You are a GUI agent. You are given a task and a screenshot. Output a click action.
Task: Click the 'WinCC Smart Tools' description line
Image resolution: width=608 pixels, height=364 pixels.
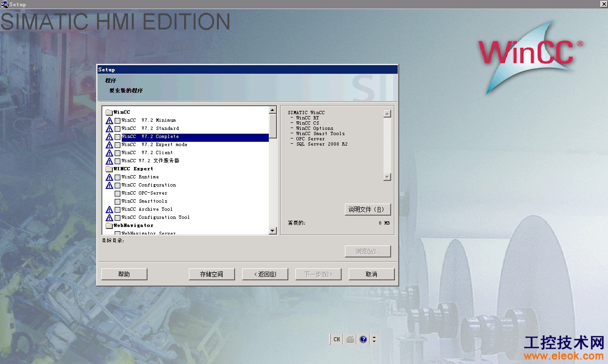point(320,134)
